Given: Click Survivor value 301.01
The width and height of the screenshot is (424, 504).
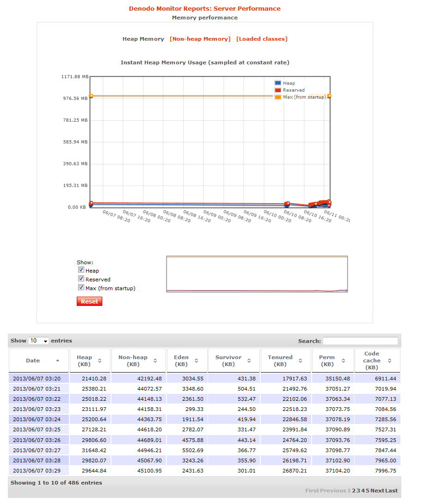Looking at the screenshot, I should click(x=246, y=471).
